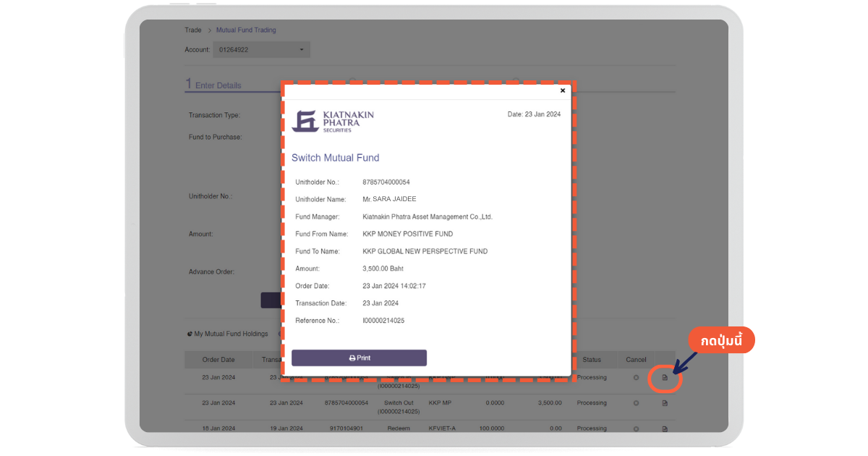View the document icon for the Redeem order
868x456 pixels.
665,428
